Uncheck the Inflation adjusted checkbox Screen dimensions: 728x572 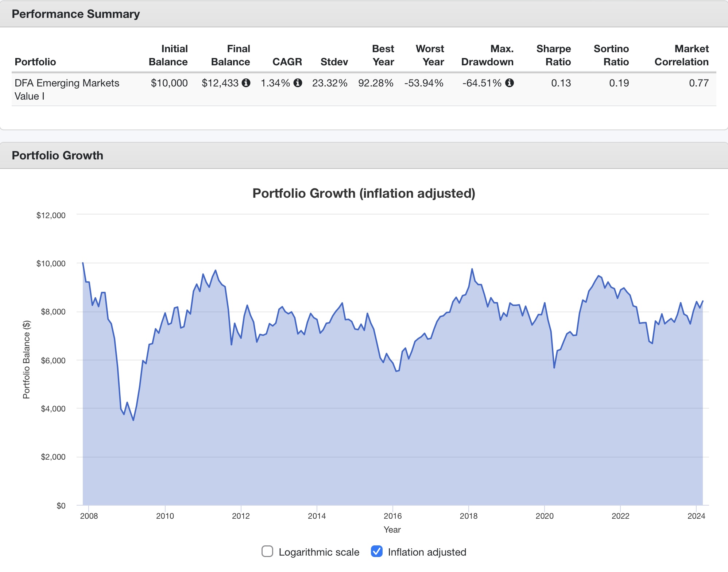(377, 551)
